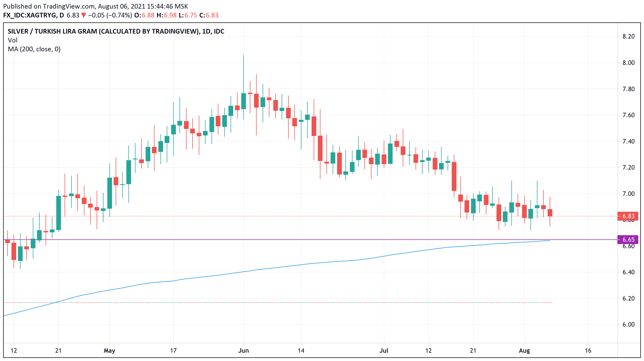Viewport: 644px width, 361px height.
Task: Click the high value H:6.98
Action: [x=167, y=15]
